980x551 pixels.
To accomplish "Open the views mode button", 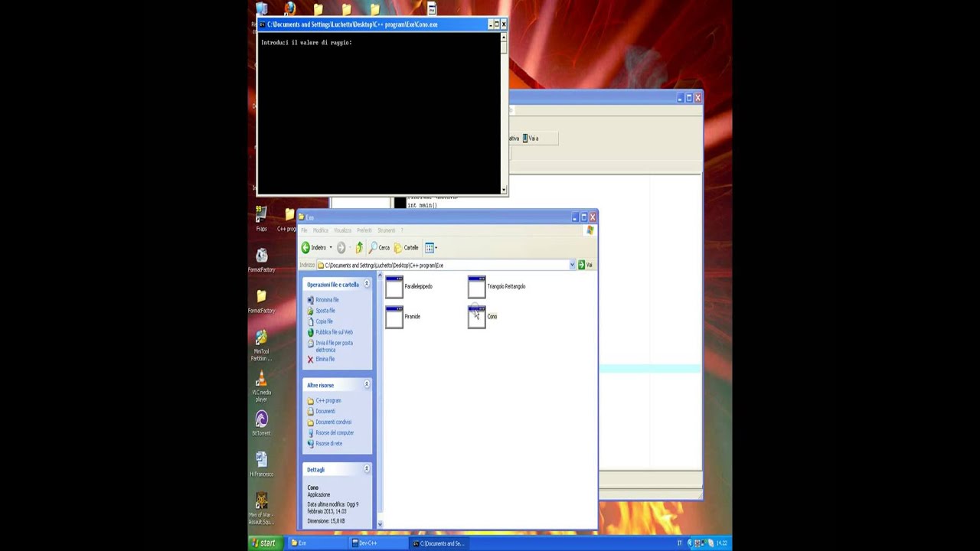I will point(430,247).
